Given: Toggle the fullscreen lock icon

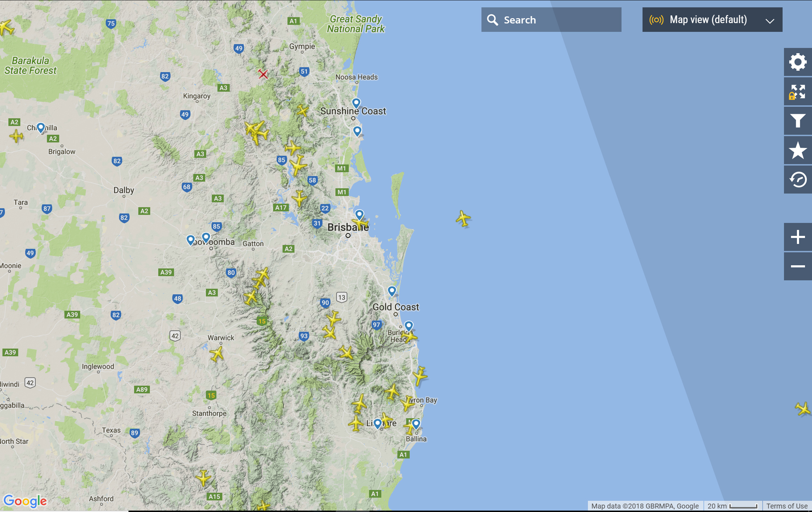Looking at the screenshot, I should coord(798,92).
